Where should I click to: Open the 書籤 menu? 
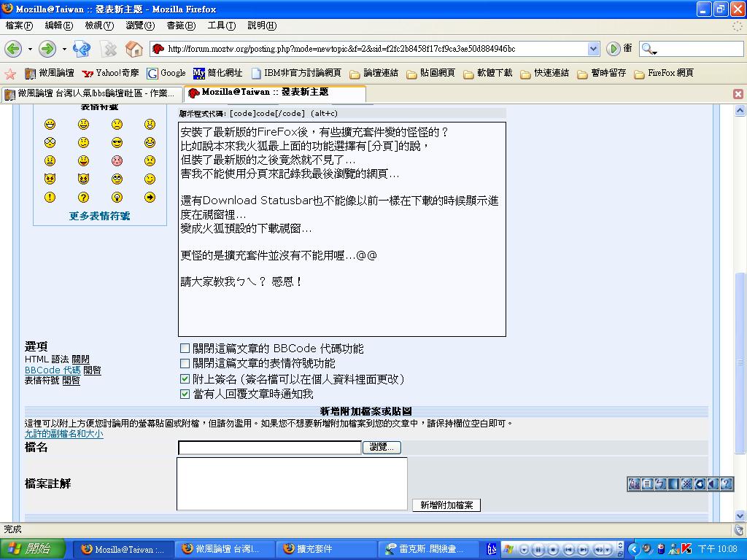click(180, 26)
